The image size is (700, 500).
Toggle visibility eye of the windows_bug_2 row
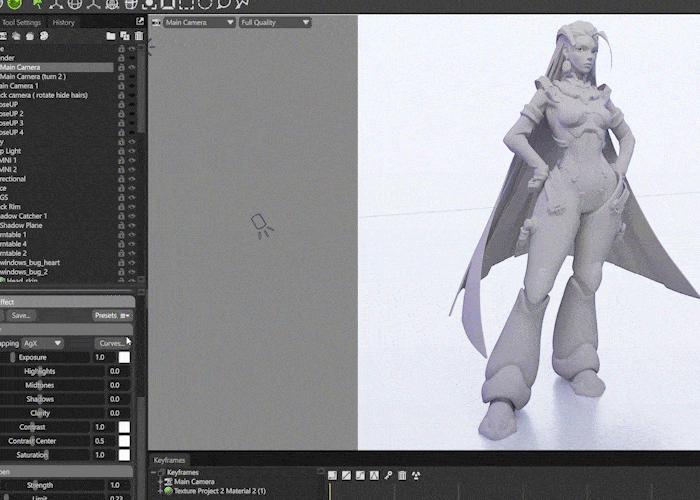(132, 272)
